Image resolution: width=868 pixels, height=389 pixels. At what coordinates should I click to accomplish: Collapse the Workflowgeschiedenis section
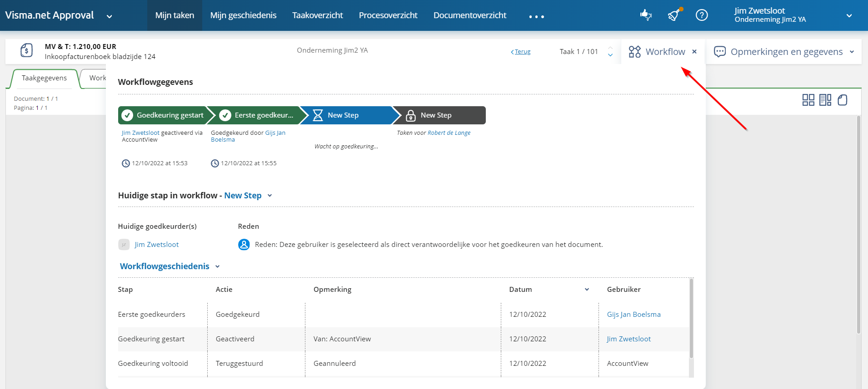click(x=217, y=266)
